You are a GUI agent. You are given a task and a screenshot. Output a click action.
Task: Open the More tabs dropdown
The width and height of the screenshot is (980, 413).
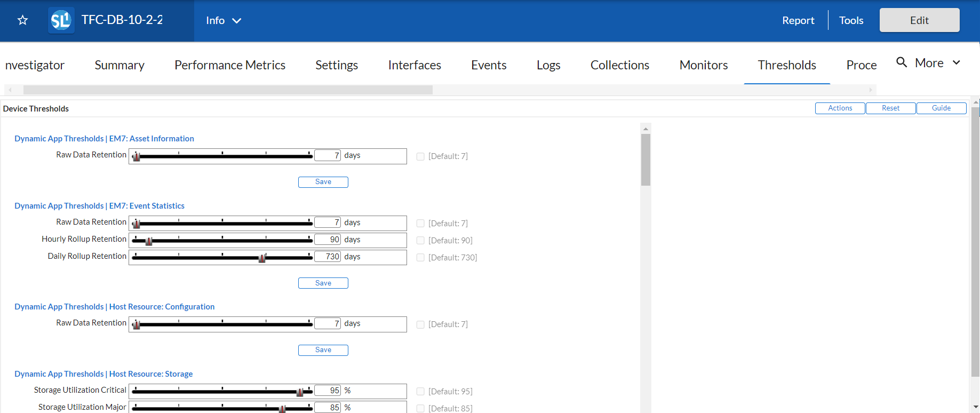coord(937,63)
